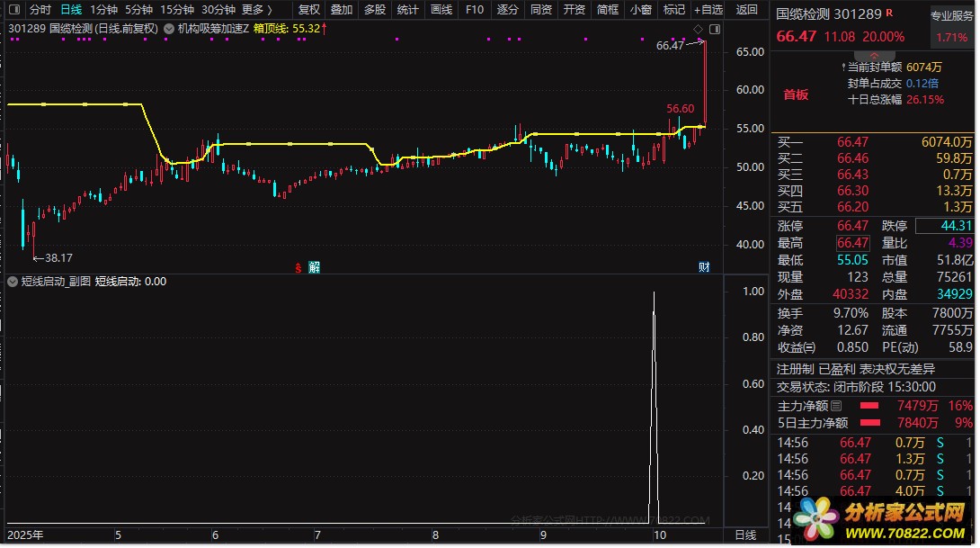Toggle the 简框 simple frame mode
980x548 pixels.
(x=607, y=9)
